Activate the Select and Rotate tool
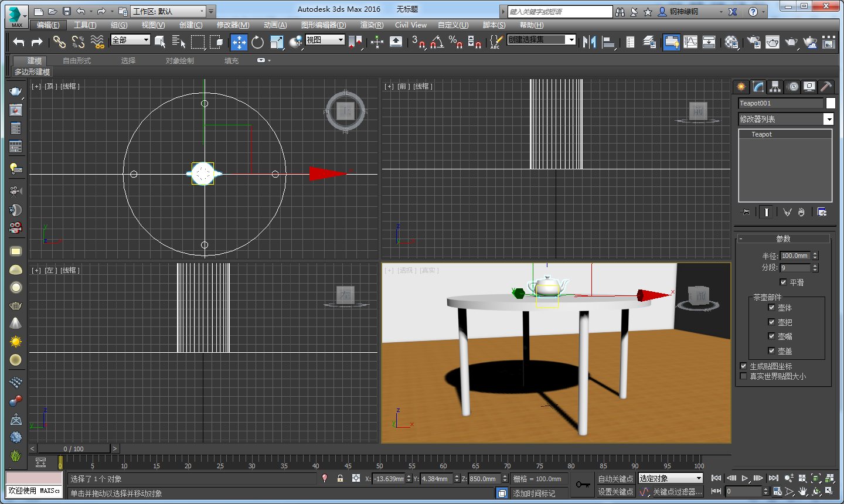 pyautogui.click(x=257, y=42)
